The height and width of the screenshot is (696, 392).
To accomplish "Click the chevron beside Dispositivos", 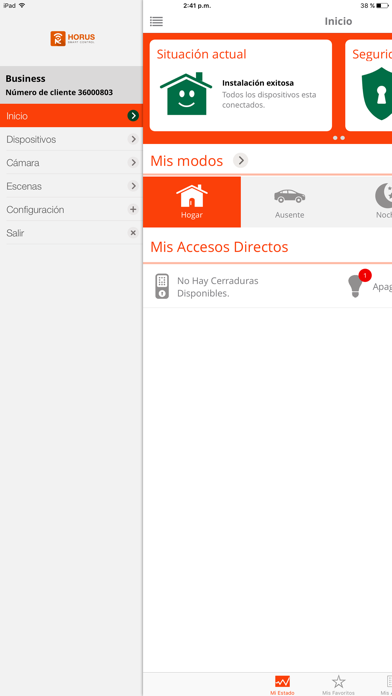I will click(133, 139).
